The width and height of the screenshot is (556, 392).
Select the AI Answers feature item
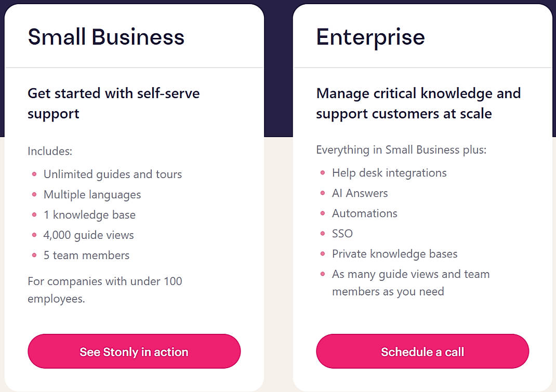pyautogui.click(x=360, y=193)
